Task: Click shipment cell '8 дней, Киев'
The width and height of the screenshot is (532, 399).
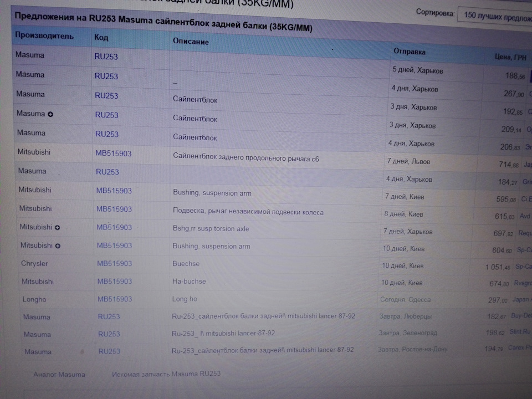Action: [403, 214]
